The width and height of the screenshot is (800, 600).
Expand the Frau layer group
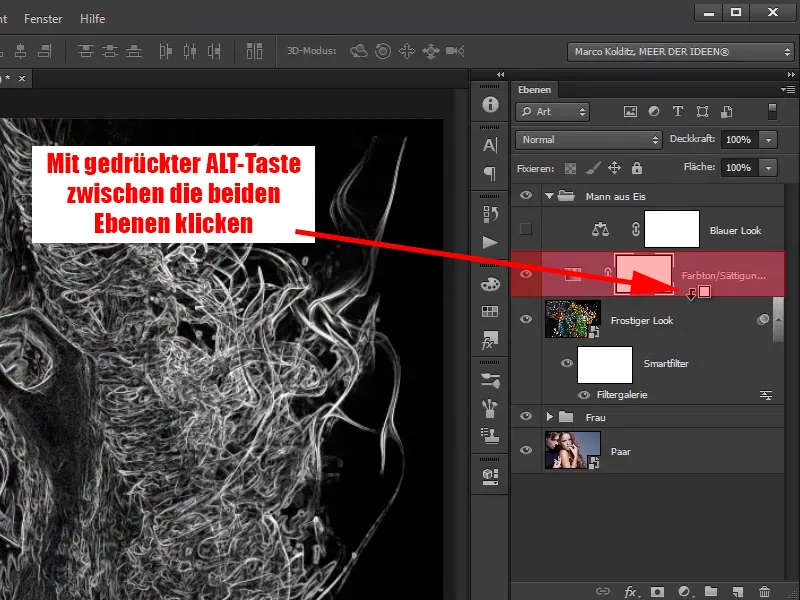[549, 416]
